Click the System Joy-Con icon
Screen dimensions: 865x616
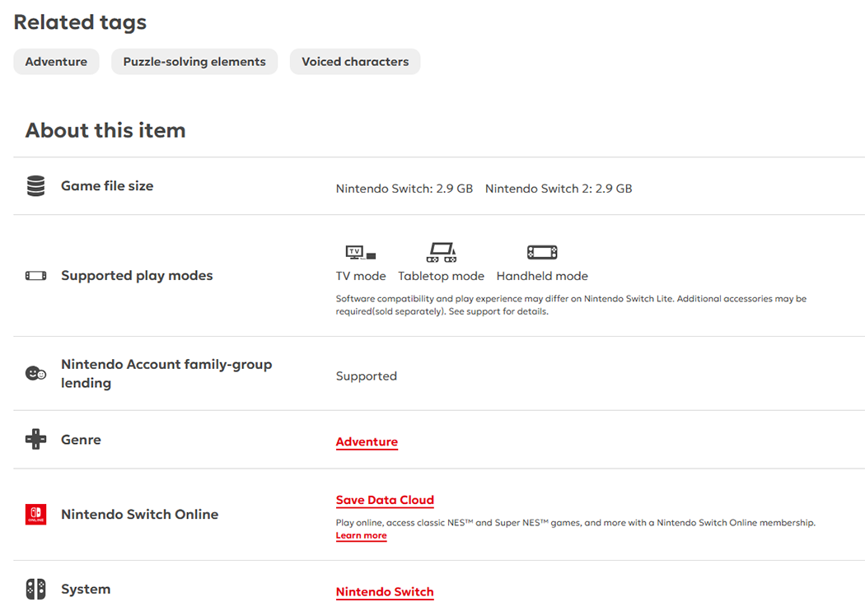click(x=36, y=589)
